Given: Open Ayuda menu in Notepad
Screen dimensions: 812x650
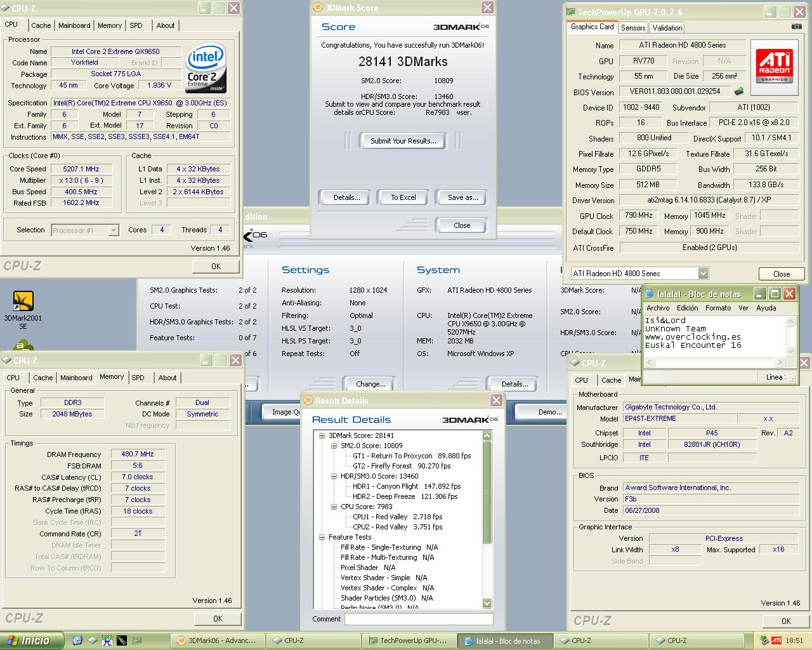Looking at the screenshot, I should 766,308.
